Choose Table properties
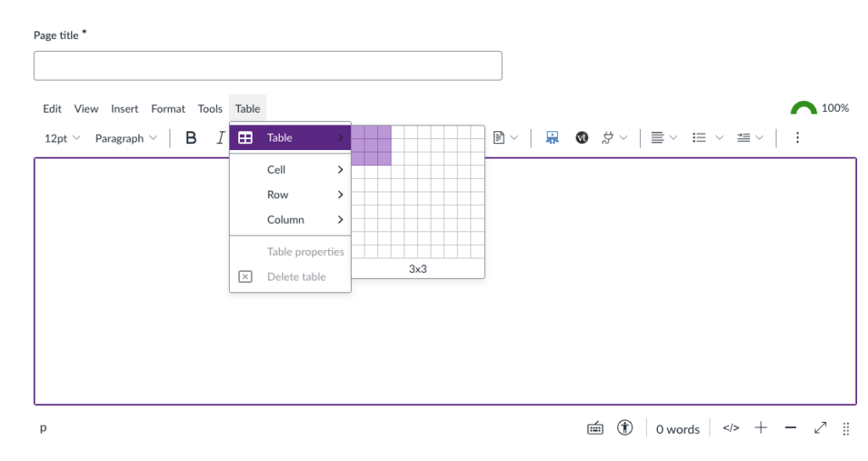Image resolution: width=868 pixels, height=461 pixels. click(305, 252)
